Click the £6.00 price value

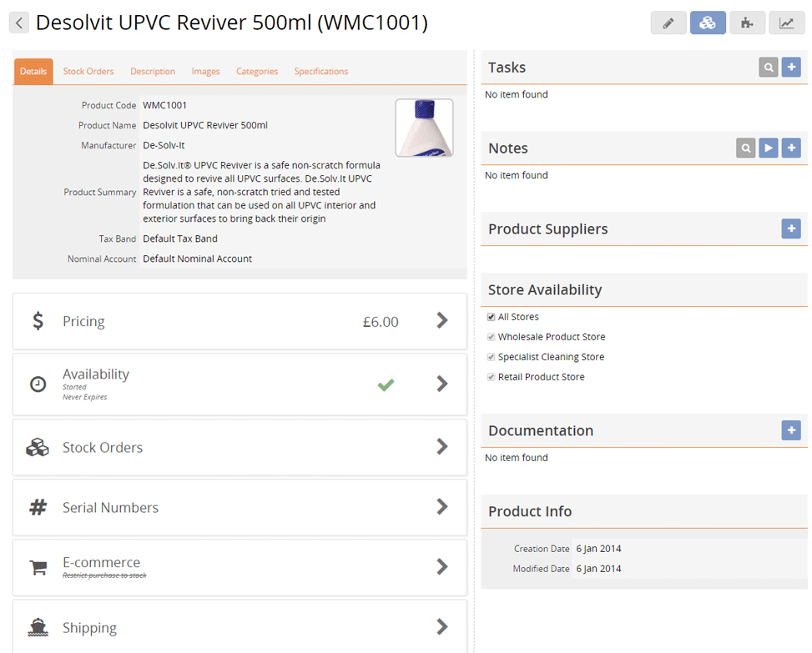[381, 322]
